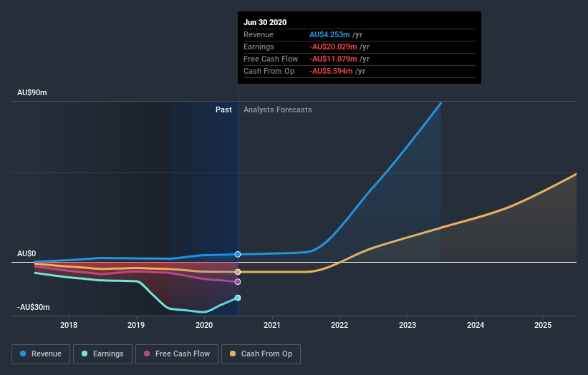Viewport: 588px width, 375px height.
Task: Click the blue Revenue data point marker
Action: click(x=238, y=254)
